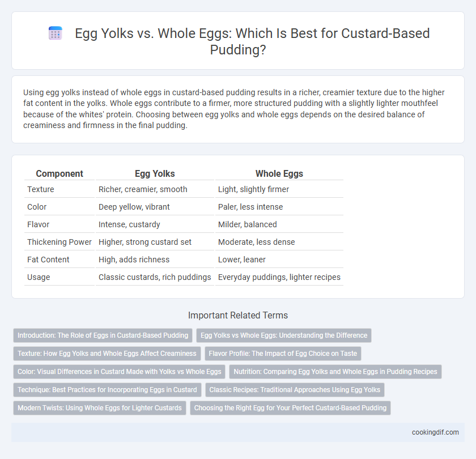Screen dimensions: 476x459
Task: Select 'Texture: How Egg Yolks and Whole Eggs Affect Creaminess'
Action: pyautogui.click(x=107, y=354)
